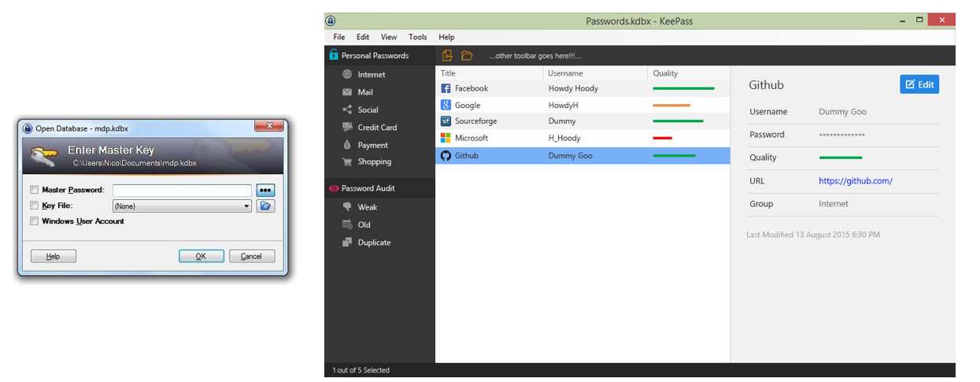Viewport: 980px width, 382px height.
Task: Open the File menu
Action: [339, 37]
